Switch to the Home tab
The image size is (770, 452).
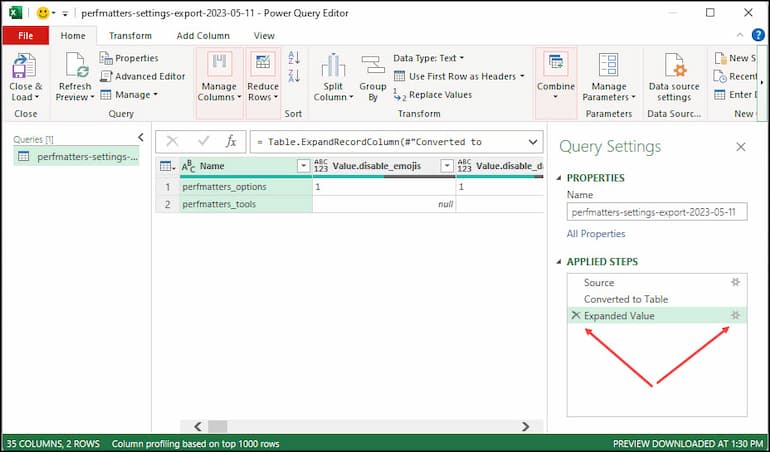click(73, 35)
